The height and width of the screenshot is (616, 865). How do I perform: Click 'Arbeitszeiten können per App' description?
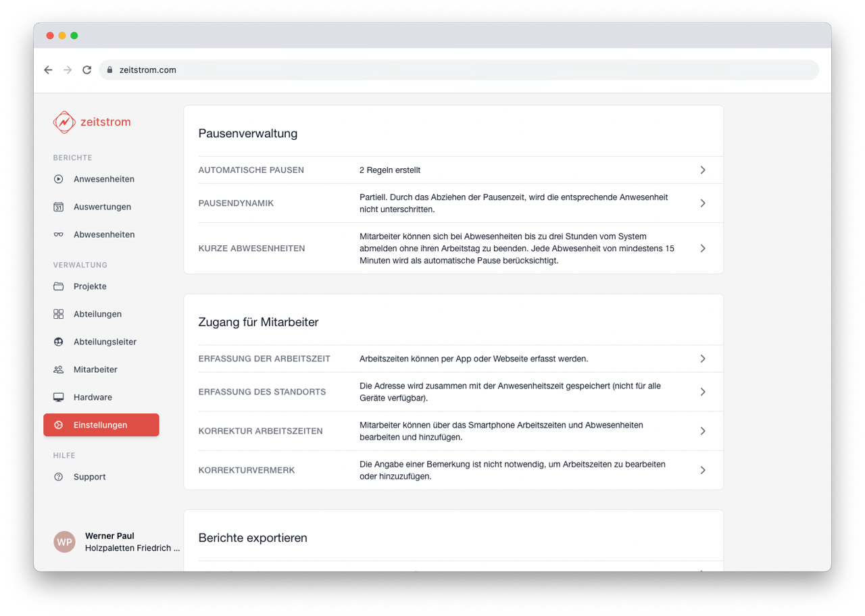point(474,359)
